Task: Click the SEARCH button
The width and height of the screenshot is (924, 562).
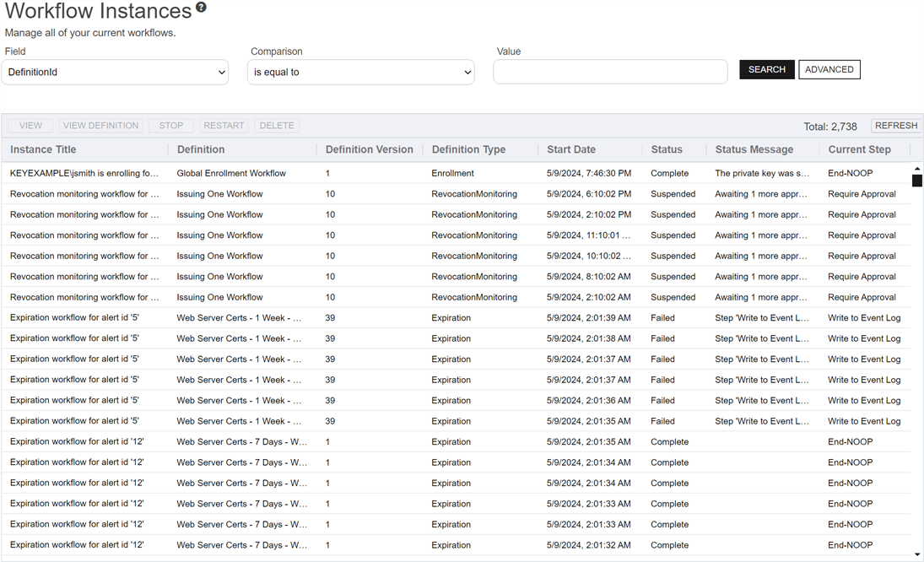Action: [x=766, y=69]
